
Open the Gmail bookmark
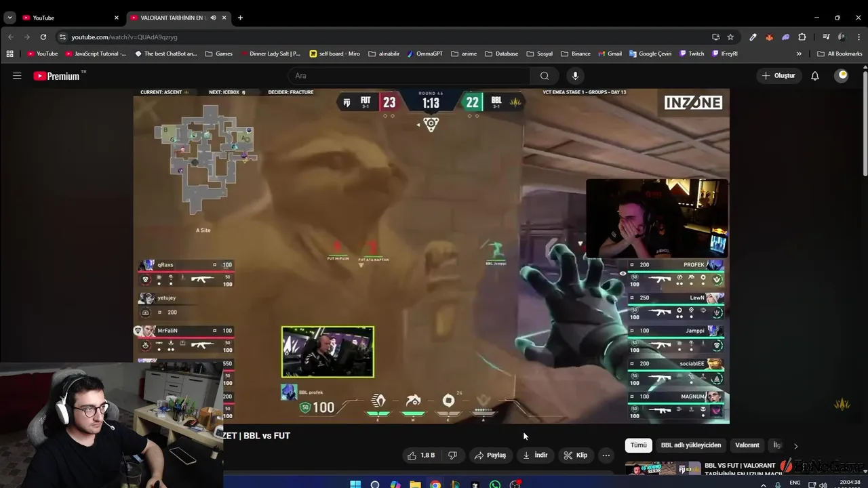click(610, 54)
